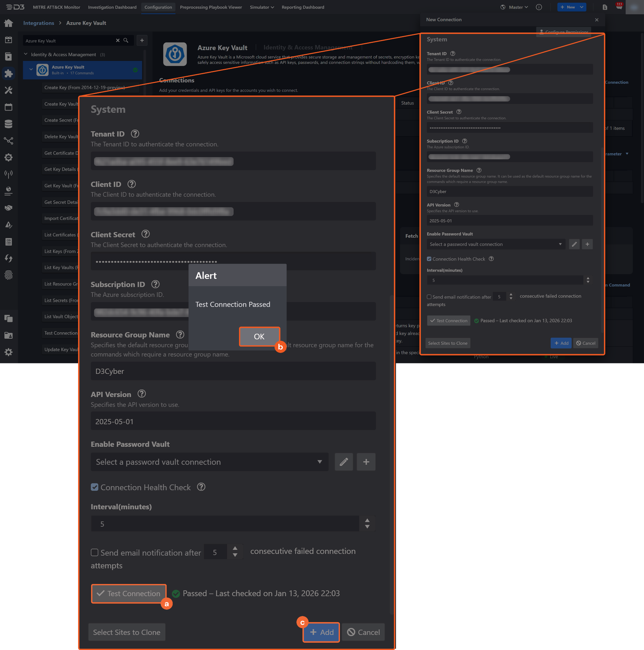Click the Tenant ID help question icon

coord(135,134)
